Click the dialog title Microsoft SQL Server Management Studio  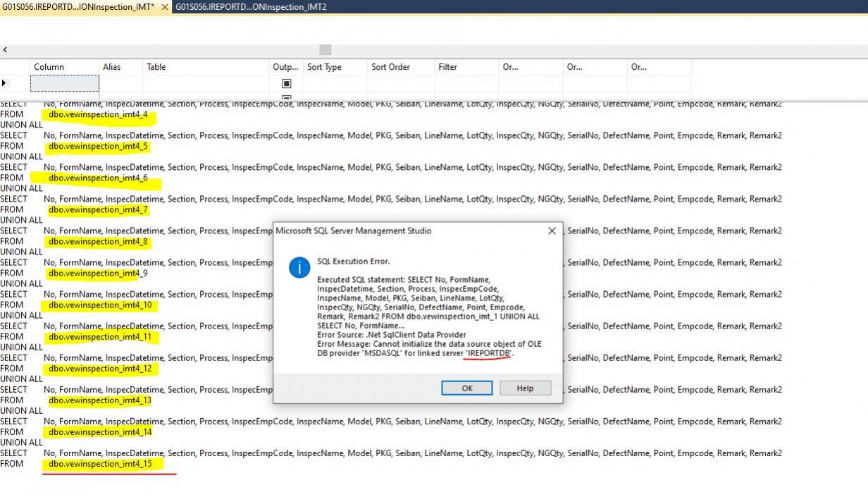353,231
